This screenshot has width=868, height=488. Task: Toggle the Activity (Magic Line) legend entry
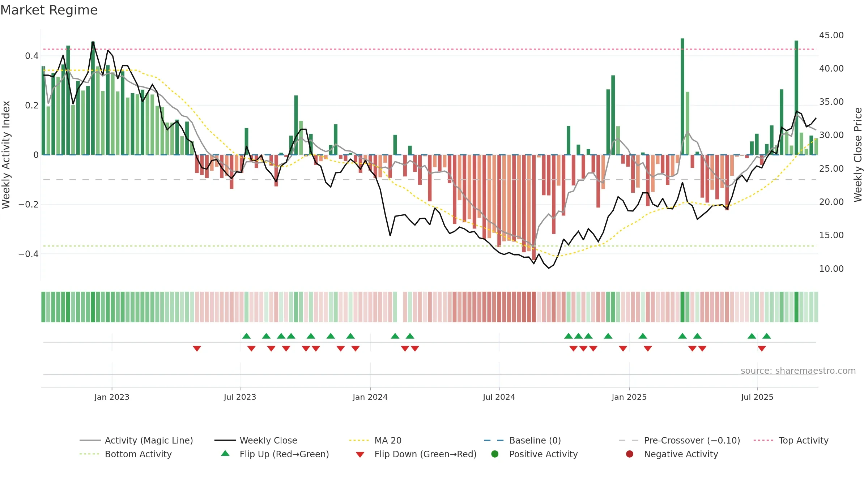click(136, 440)
